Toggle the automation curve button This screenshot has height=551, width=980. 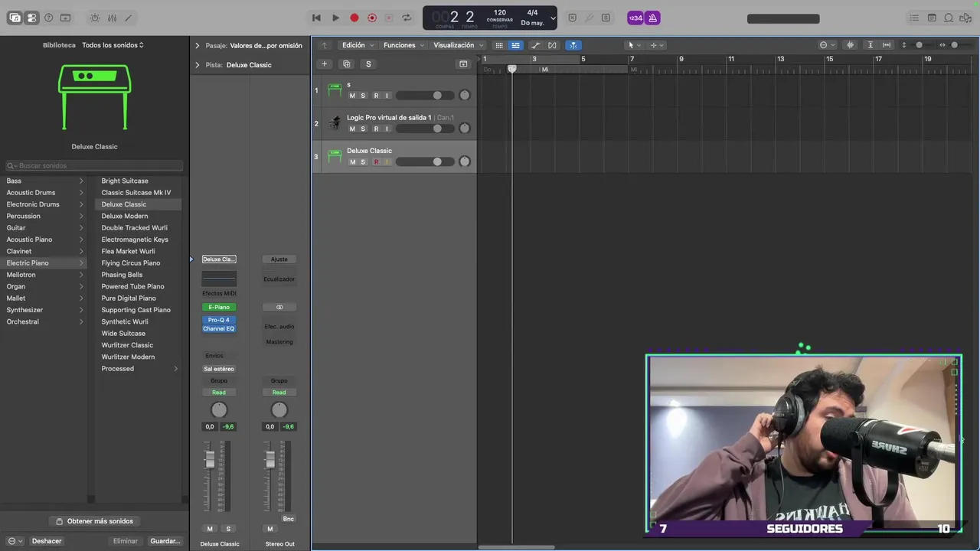click(x=536, y=45)
